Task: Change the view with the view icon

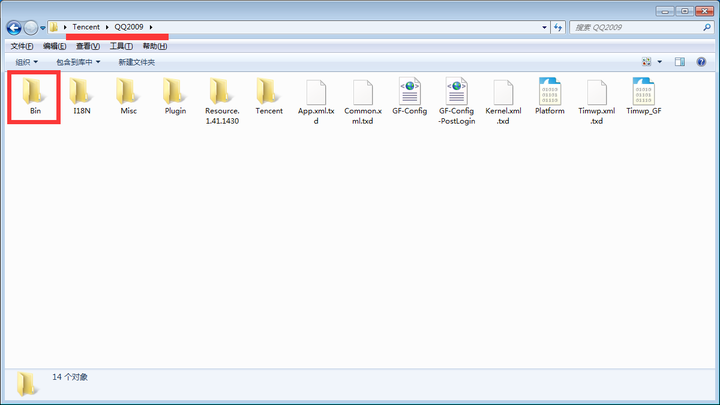Action: [x=647, y=62]
